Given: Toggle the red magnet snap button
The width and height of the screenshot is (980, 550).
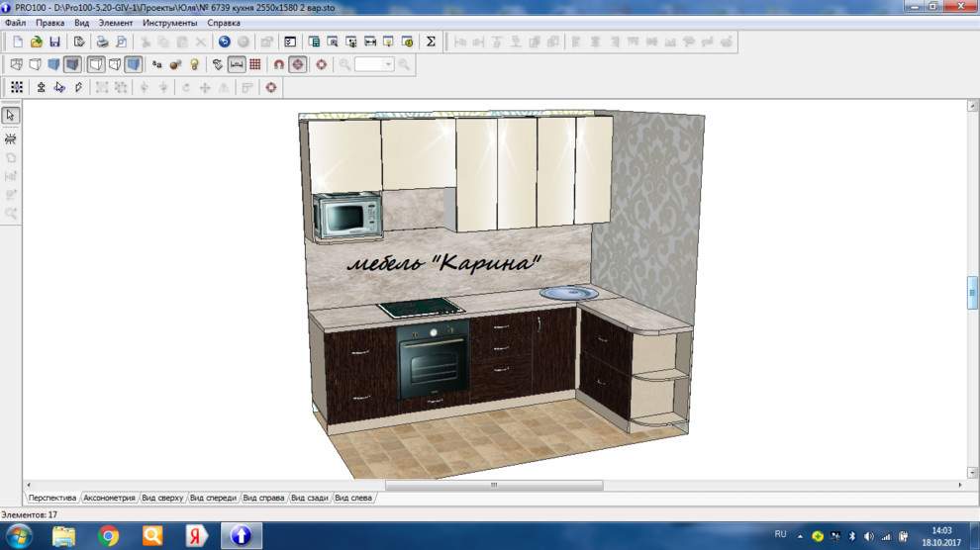Looking at the screenshot, I should click(279, 64).
